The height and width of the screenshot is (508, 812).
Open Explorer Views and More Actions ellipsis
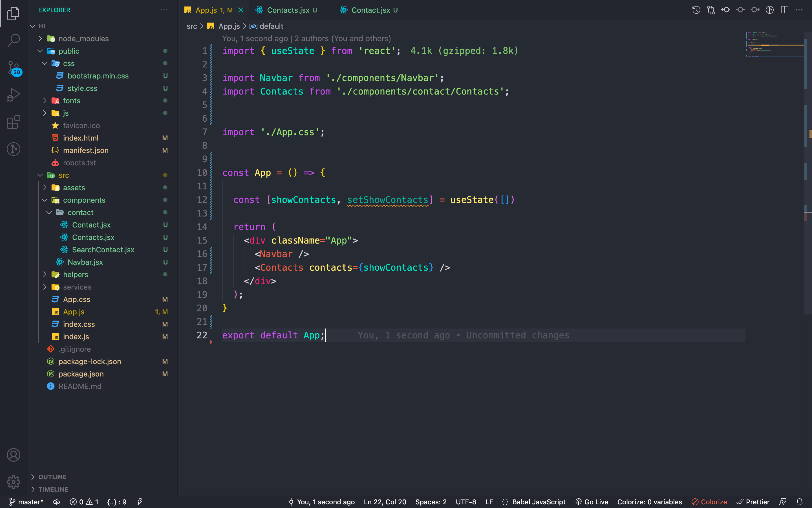tap(164, 10)
